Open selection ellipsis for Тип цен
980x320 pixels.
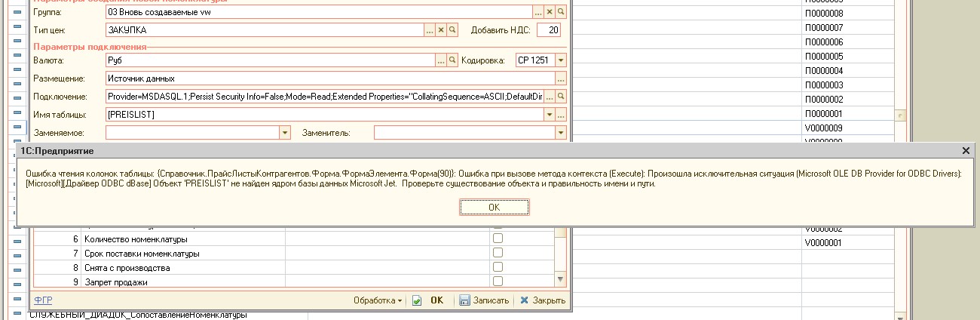tap(430, 30)
